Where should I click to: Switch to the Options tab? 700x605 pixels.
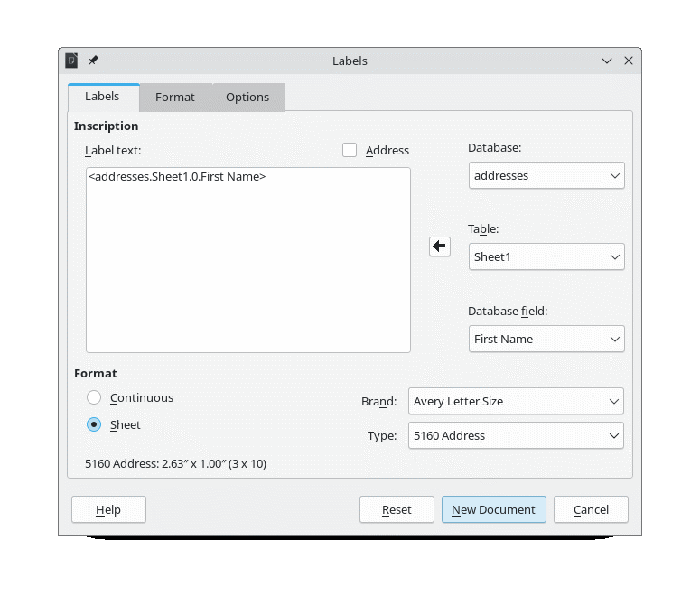pos(247,98)
